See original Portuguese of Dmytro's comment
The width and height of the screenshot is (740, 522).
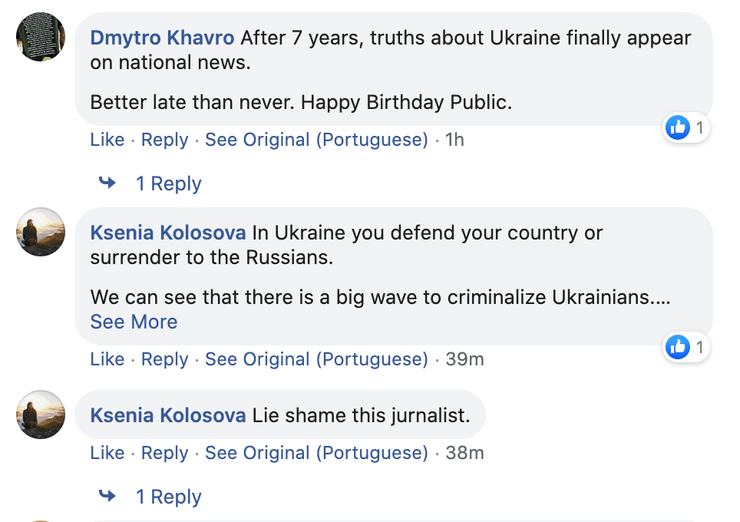click(x=316, y=140)
